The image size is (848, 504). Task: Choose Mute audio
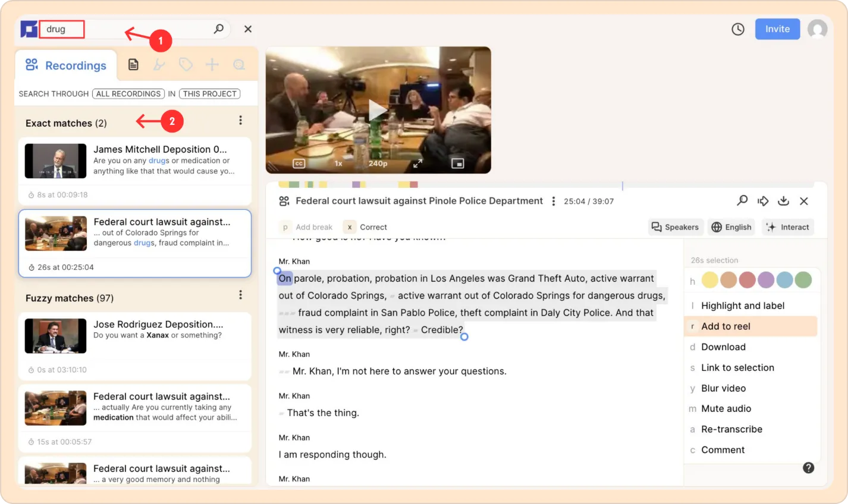[x=752, y=409]
